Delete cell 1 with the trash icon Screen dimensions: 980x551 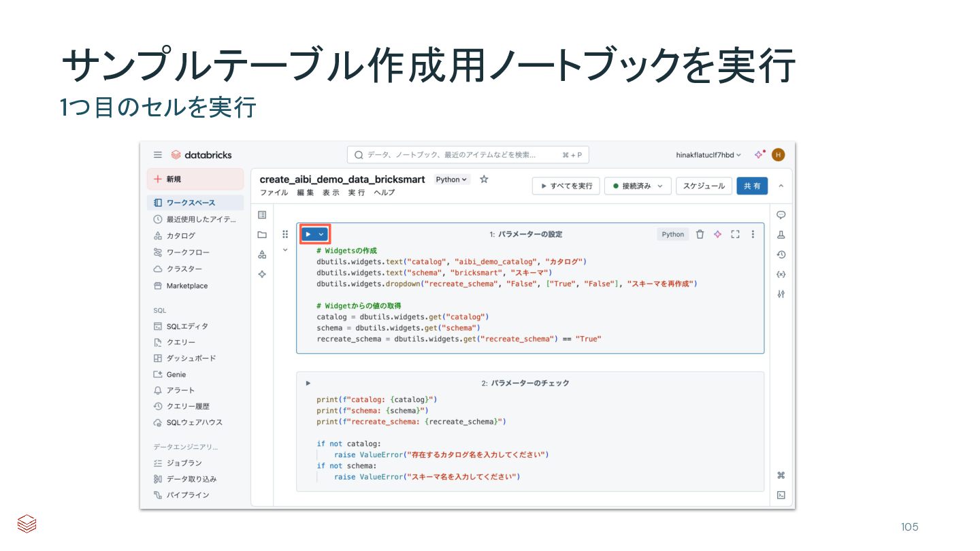click(700, 234)
